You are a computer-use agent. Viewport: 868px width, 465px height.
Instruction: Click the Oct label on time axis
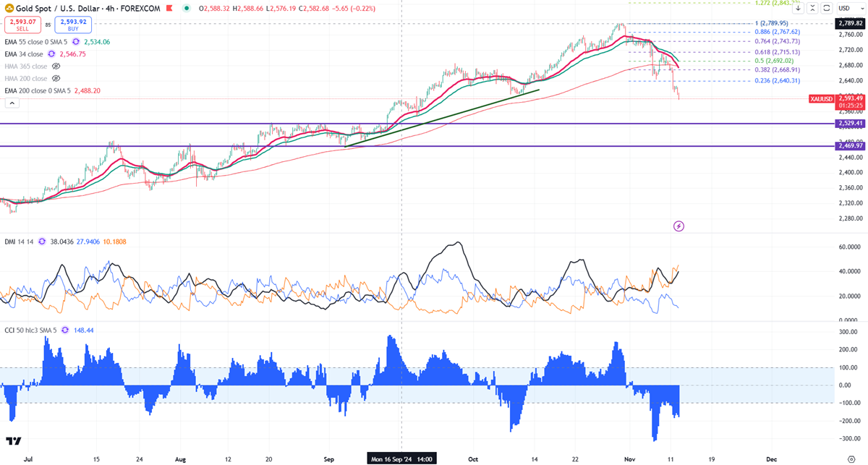pyautogui.click(x=474, y=458)
